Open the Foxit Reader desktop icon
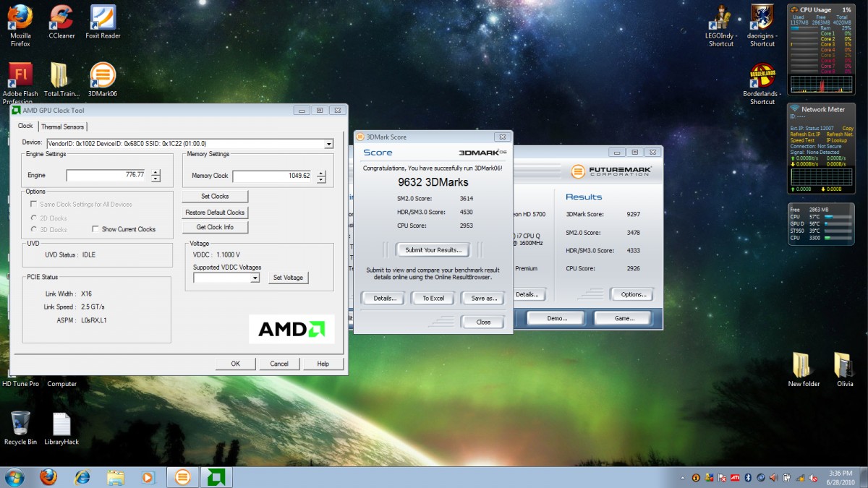This screenshot has width=868, height=488. point(103,23)
